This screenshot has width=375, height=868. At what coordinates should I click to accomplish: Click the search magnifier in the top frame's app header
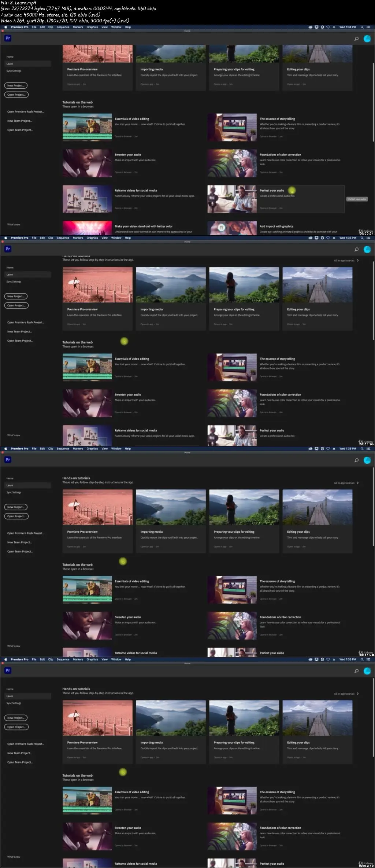point(356,38)
